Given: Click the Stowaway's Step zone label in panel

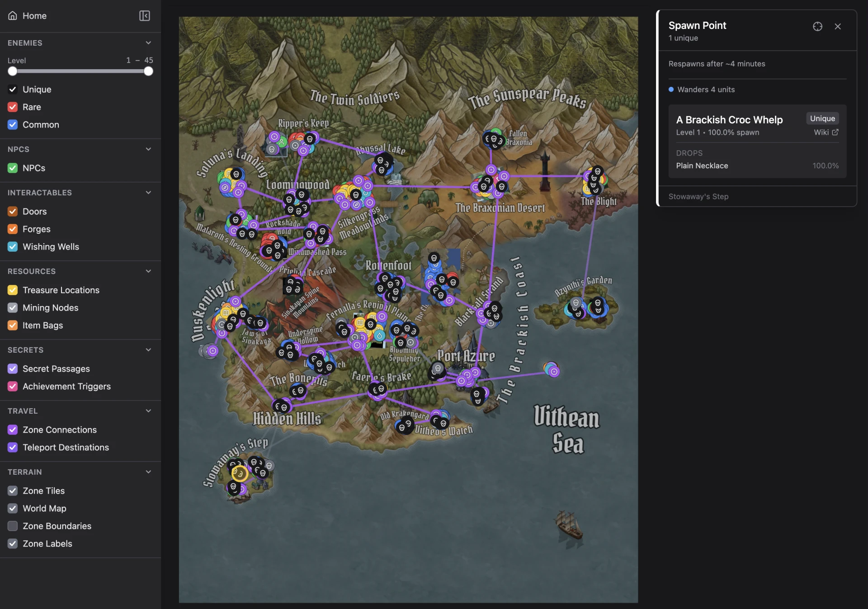Looking at the screenshot, I should [698, 197].
